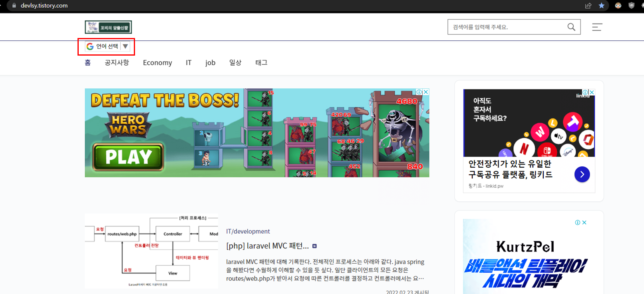Open the laravel MVC diagram thumbnail
Image resolution: width=644 pixels, height=294 pixels.
[x=151, y=251]
